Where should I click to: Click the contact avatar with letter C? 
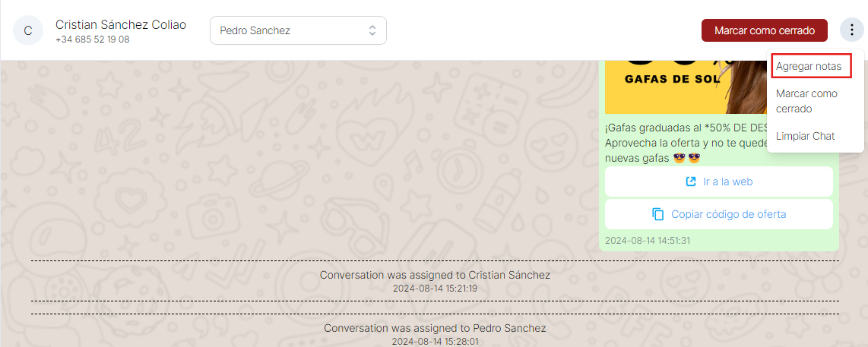(28, 31)
